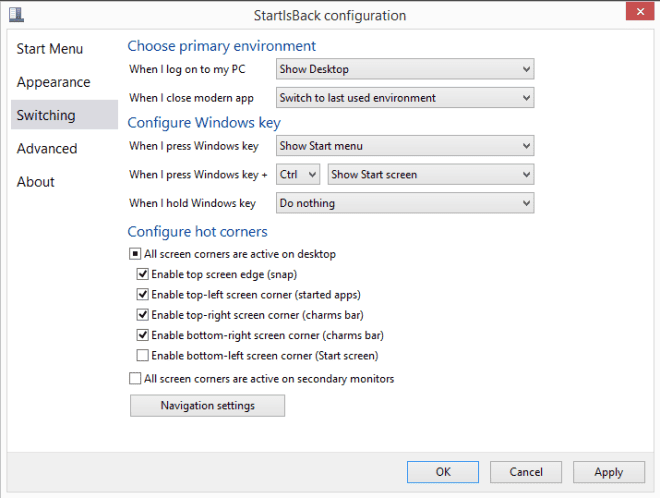Close the StartIsBack configuration window
Screen dimensions: 660x498
(x=640, y=11)
